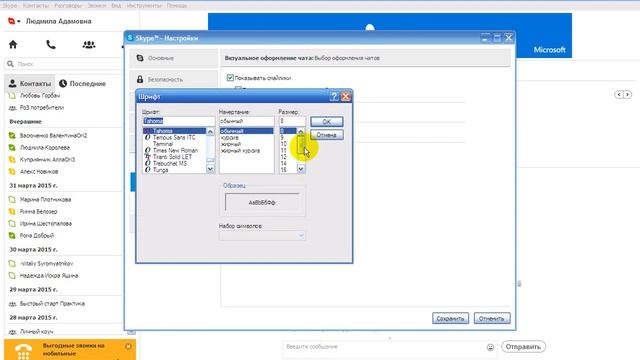Select Trebuchet MS in font list
Viewport: 640px width, 360px height.
point(174,163)
